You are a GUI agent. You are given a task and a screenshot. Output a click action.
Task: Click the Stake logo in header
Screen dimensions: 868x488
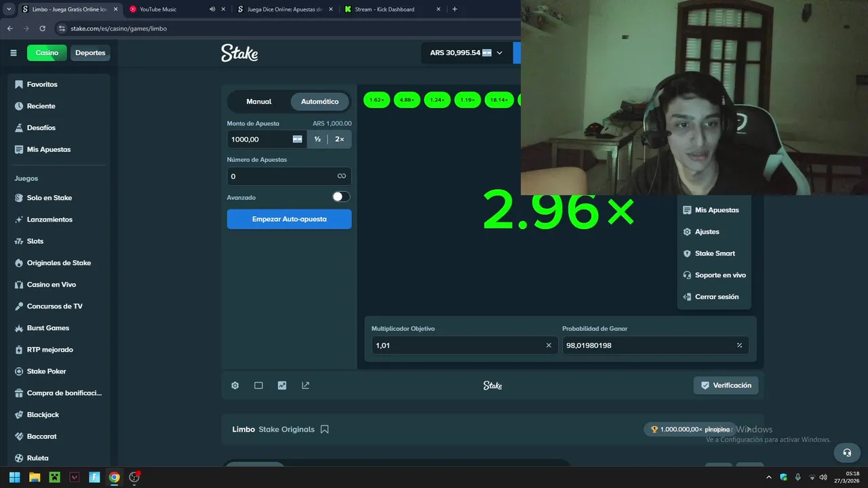(x=239, y=53)
